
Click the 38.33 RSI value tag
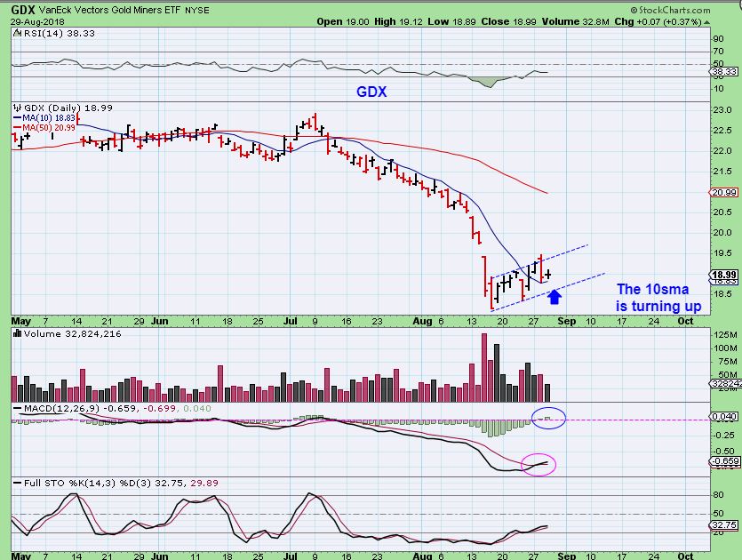pos(724,71)
